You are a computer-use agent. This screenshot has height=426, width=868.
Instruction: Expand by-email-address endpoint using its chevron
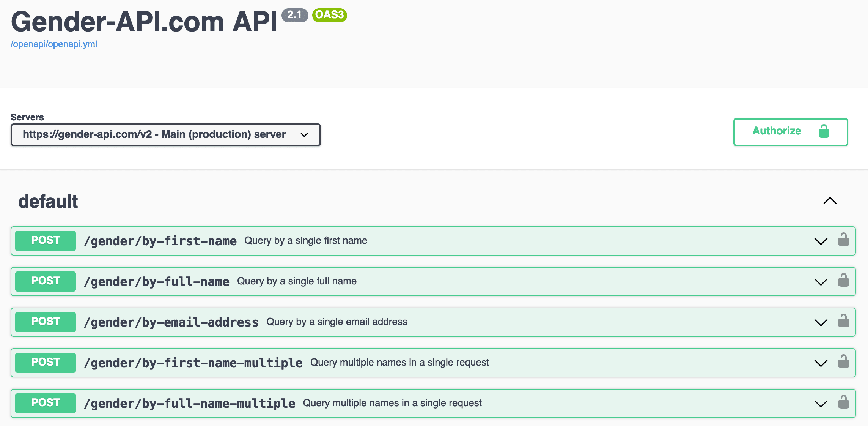click(x=821, y=323)
